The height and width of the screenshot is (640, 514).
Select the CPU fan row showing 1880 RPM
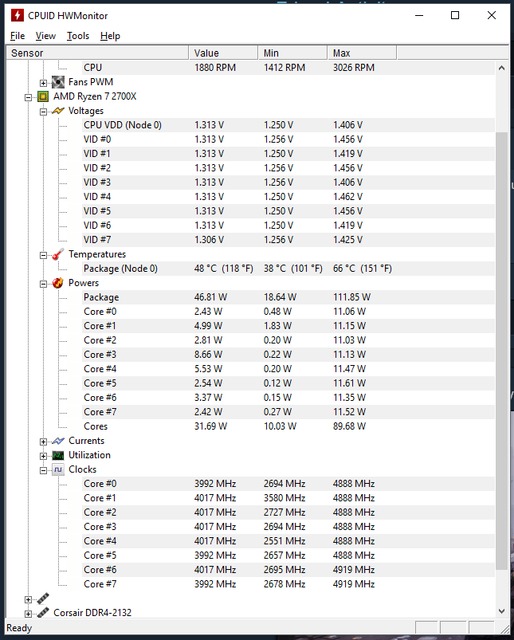[288, 68]
